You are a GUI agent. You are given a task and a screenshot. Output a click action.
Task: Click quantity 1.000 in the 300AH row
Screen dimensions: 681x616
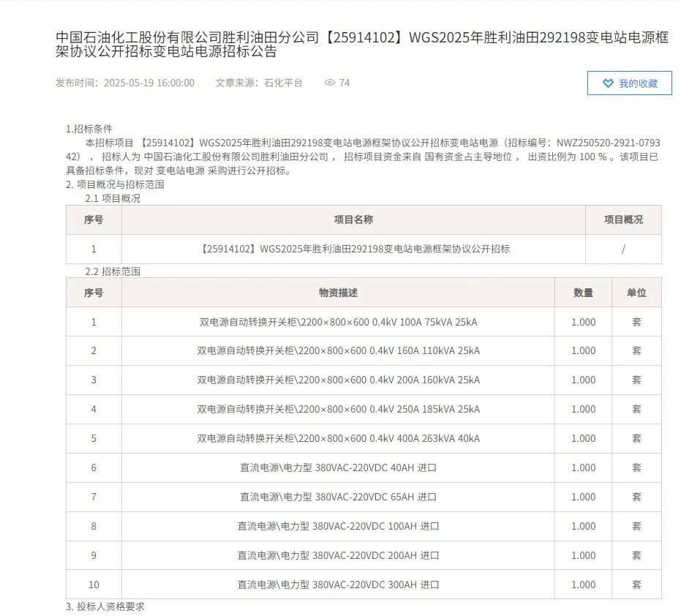point(583,585)
